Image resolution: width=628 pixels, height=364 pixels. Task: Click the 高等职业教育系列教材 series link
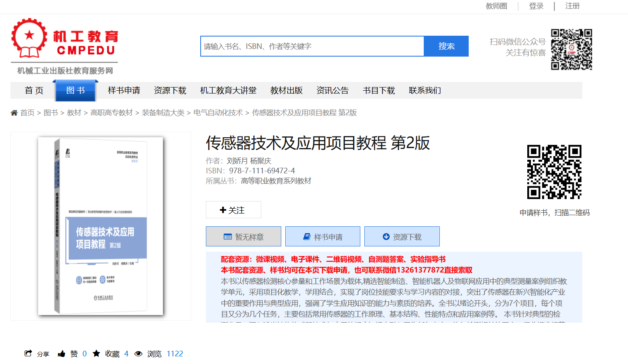click(x=276, y=181)
